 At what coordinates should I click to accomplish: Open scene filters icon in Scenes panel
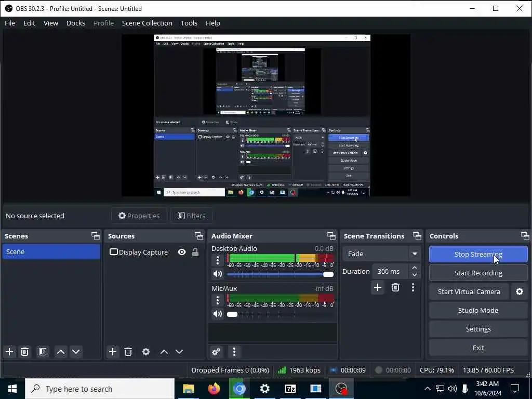point(43,352)
